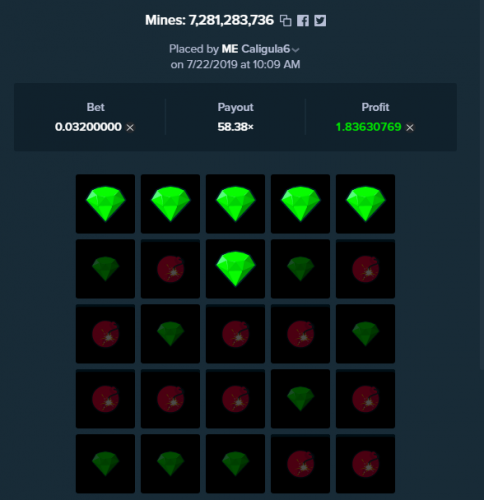
Task: Click the top-left bright green gem tile
Action: 105,204
